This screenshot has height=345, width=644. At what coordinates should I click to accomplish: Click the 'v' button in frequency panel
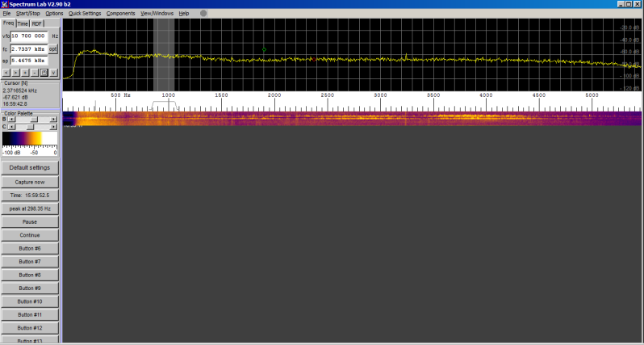click(x=53, y=73)
